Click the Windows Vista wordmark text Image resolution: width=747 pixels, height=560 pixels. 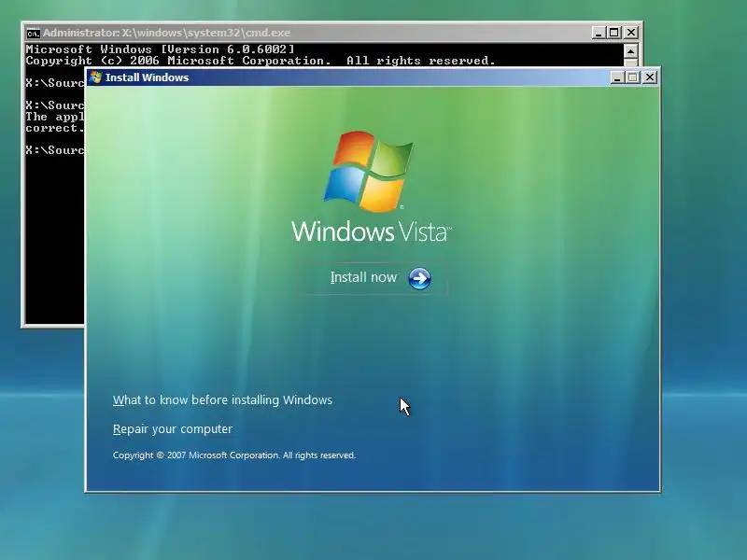coord(371,231)
